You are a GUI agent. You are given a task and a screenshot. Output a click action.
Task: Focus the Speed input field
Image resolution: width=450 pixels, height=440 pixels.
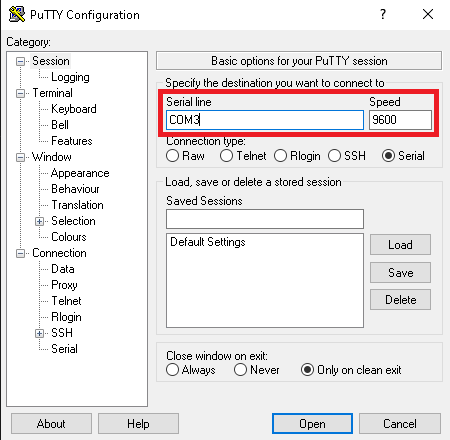pyautogui.click(x=400, y=120)
